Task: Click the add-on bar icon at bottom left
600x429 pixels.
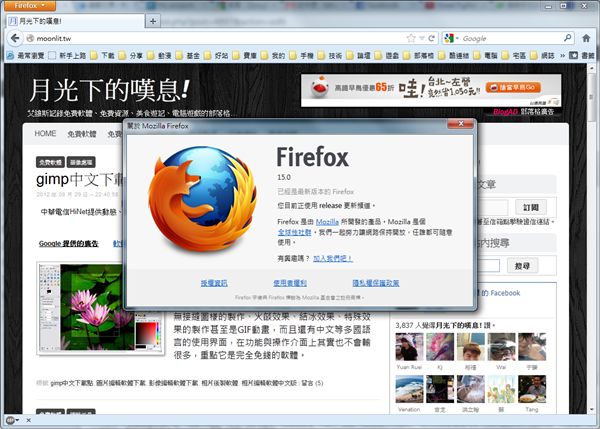Action: [x=12, y=418]
